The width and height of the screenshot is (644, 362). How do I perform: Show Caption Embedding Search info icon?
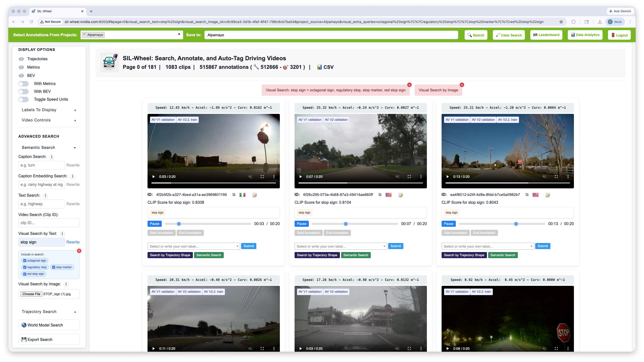(x=73, y=176)
